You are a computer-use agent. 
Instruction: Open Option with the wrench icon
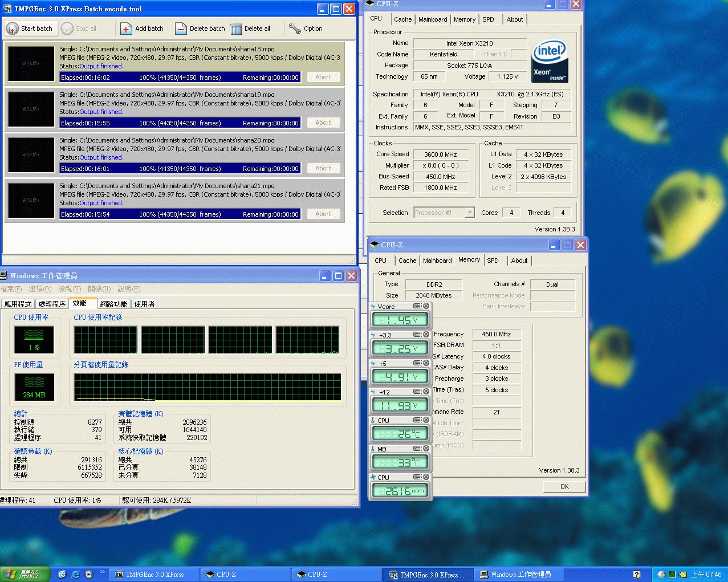[x=295, y=29]
